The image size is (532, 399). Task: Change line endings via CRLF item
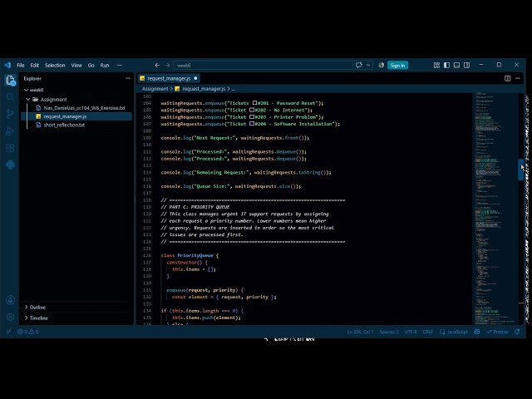428,332
